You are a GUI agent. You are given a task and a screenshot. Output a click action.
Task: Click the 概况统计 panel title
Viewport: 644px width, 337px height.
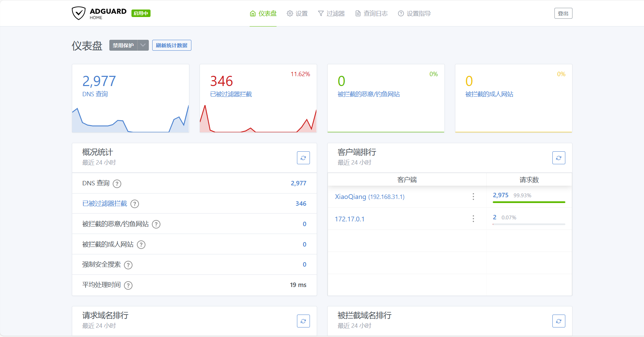click(97, 152)
